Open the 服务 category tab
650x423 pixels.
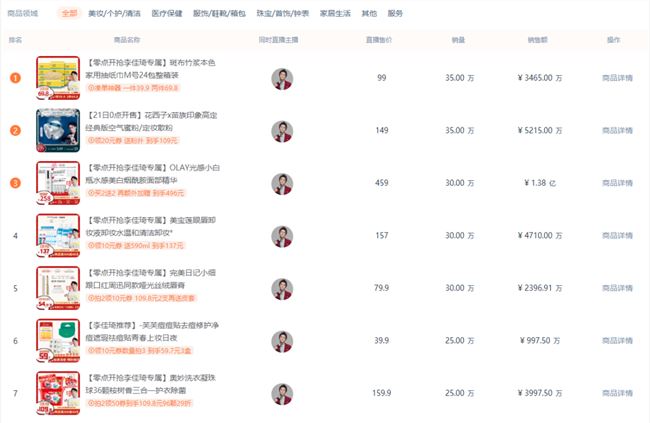(x=395, y=13)
